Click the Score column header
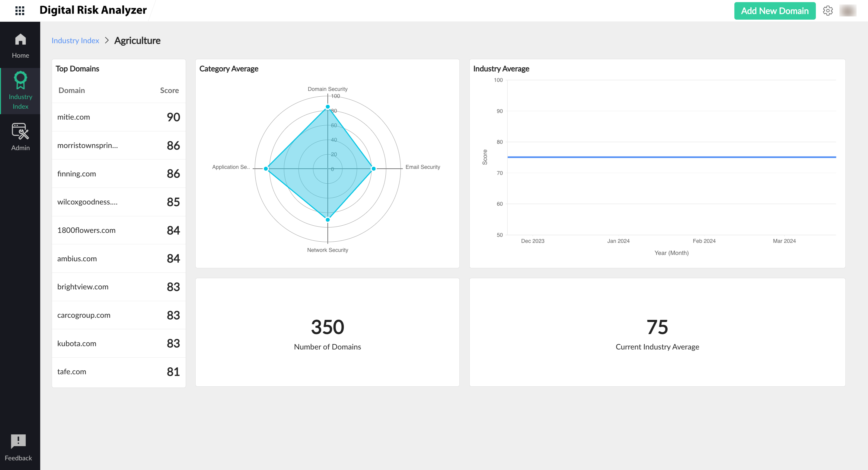The image size is (868, 470). [x=169, y=90]
